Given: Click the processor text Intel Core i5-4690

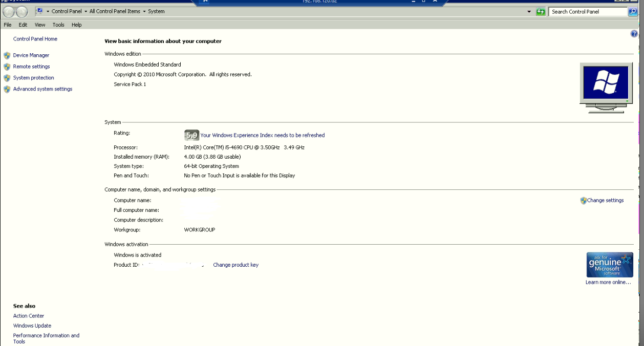Looking at the screenshot, I should pos(244,147).
